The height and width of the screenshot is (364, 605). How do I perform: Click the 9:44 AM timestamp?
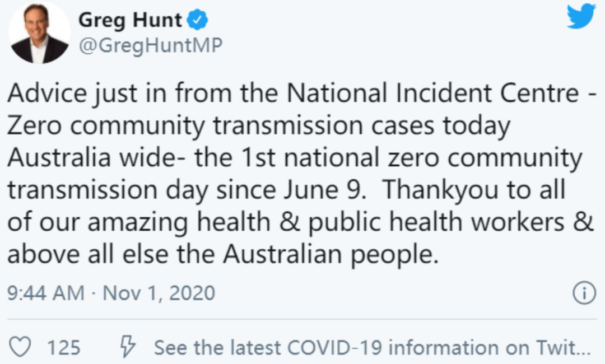[x=45, y=293]
